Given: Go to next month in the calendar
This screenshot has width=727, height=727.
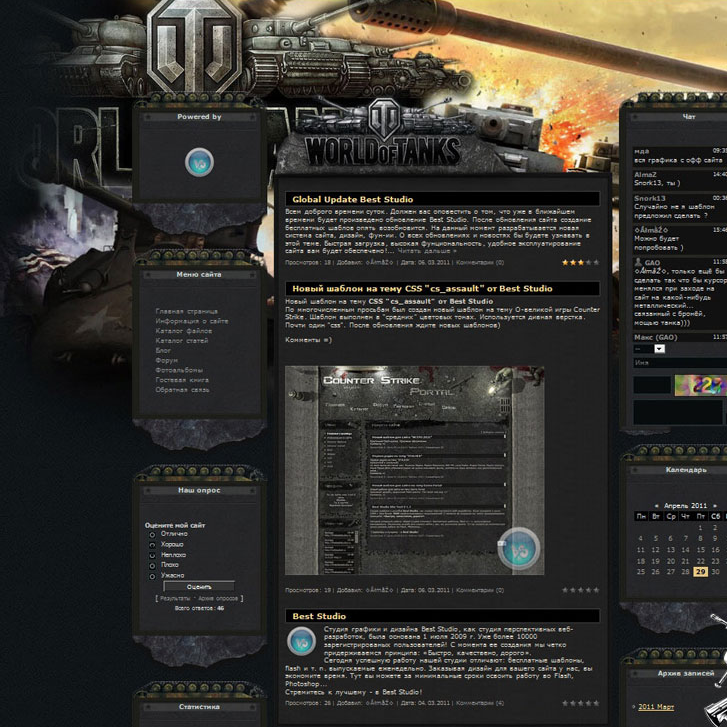Looking at the screenshot, I should (x=714, y=506).
